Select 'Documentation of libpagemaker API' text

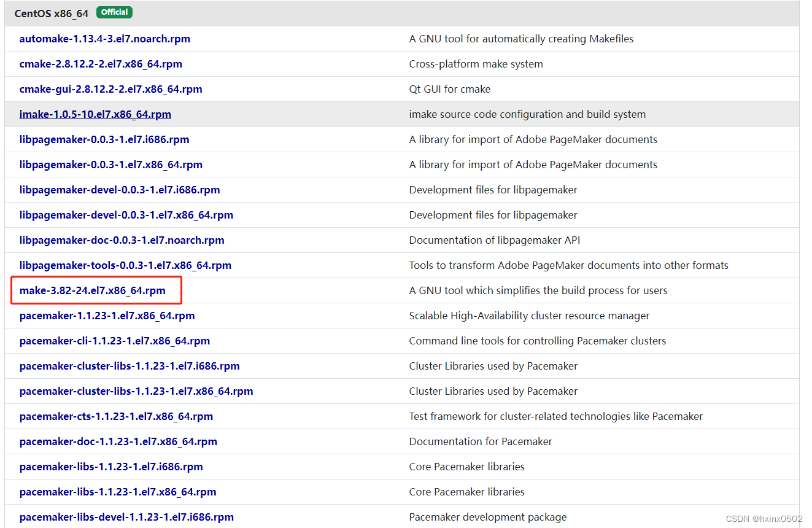tap(495, 240)
